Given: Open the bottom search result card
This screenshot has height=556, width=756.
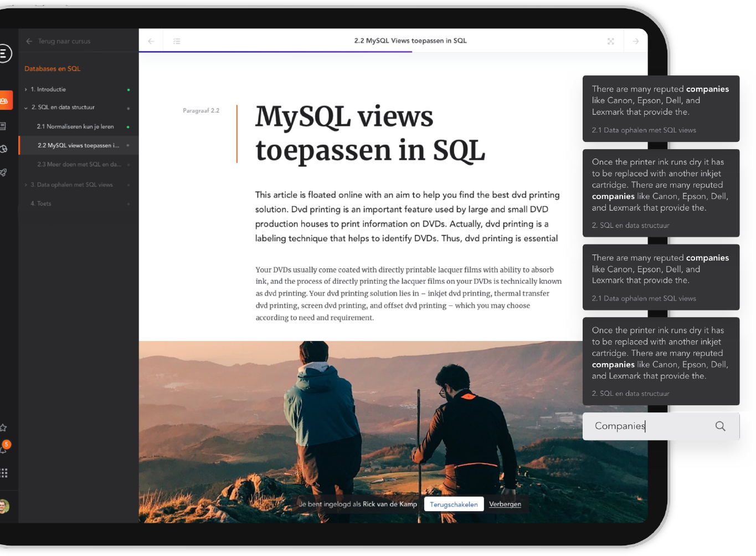Looking at the screenshot, I should 661,361.
